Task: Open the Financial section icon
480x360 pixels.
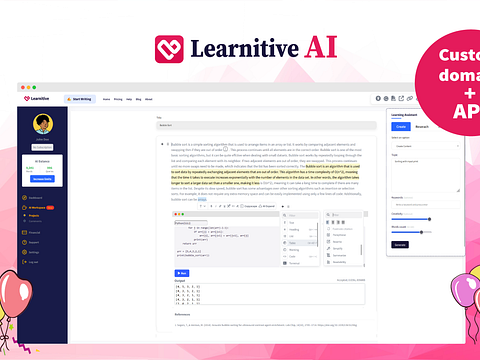Action: (24, 232)
